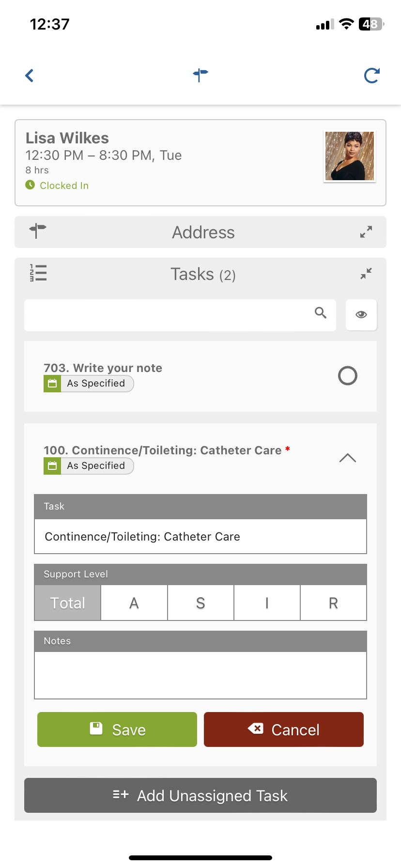401x868 pixels.
Task: Tap Add Unassigned Task button
Action: click(200, 795)
